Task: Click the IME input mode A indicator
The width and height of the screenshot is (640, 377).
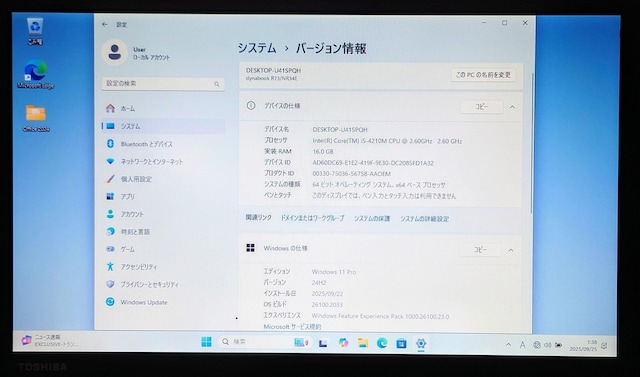Action: point(522,345)
